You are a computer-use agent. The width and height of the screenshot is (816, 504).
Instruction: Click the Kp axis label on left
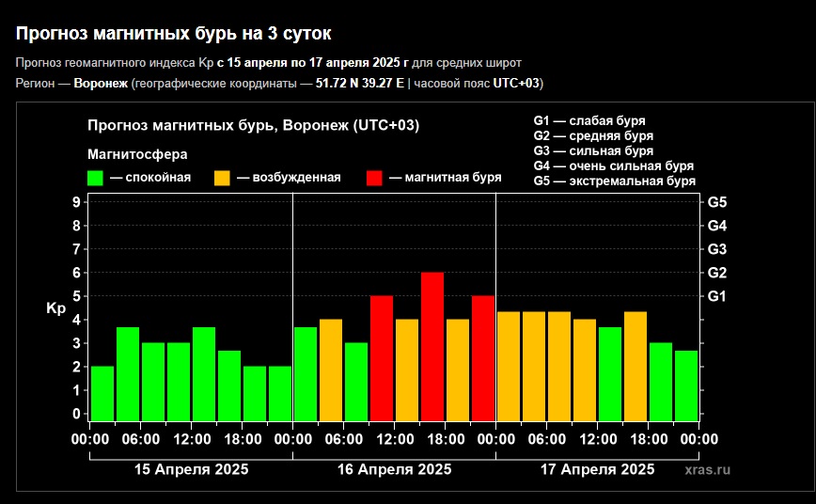click(55, 308)
